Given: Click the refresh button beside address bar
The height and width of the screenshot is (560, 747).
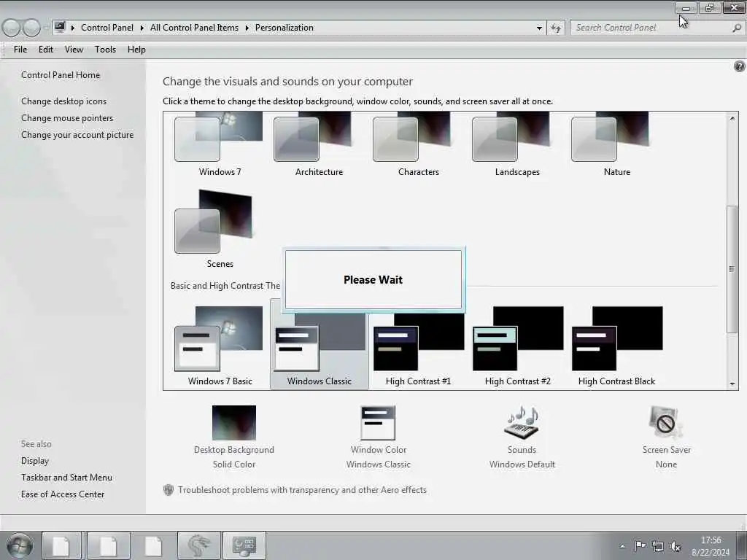Looking at the screenshot, I should coord(555,28).
